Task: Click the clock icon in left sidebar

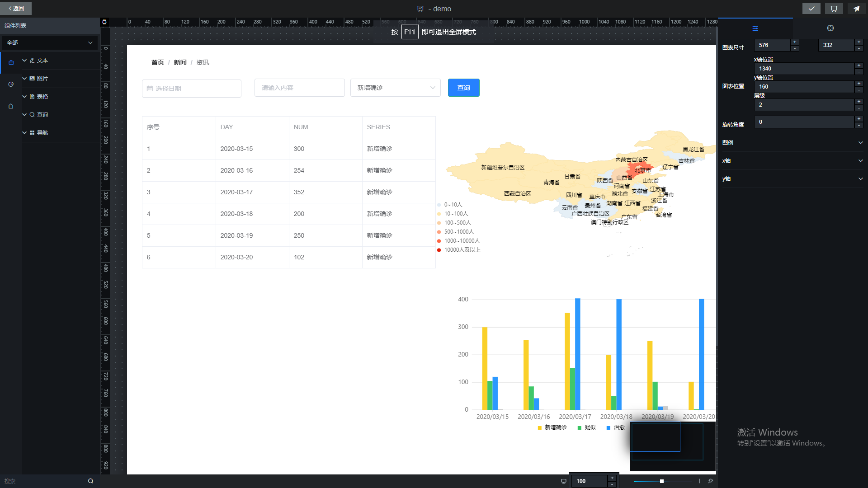Action: click(x=11, y=84)
